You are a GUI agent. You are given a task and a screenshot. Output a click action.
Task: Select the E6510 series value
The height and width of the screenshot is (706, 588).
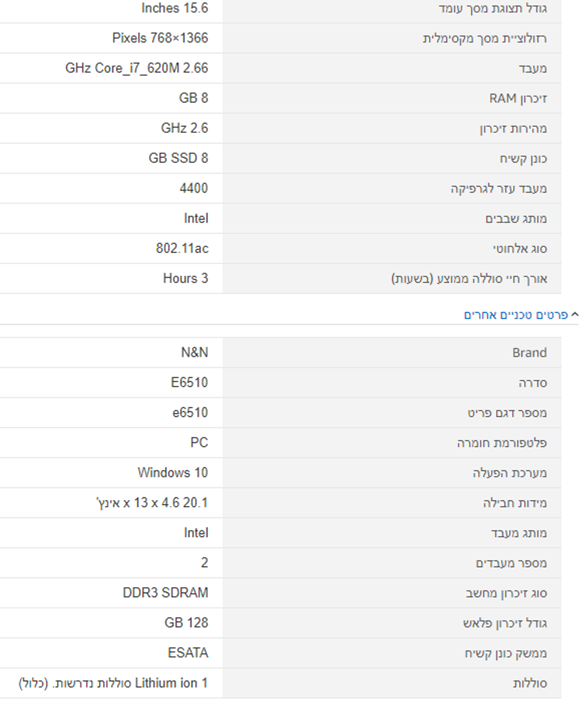click(x=190, y=383)
